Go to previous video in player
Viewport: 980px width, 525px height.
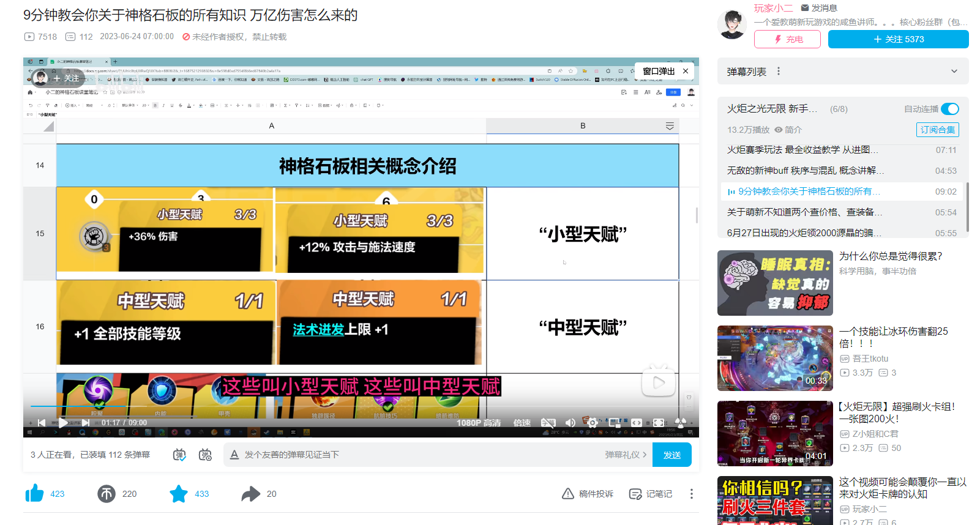tap(41, 422)
